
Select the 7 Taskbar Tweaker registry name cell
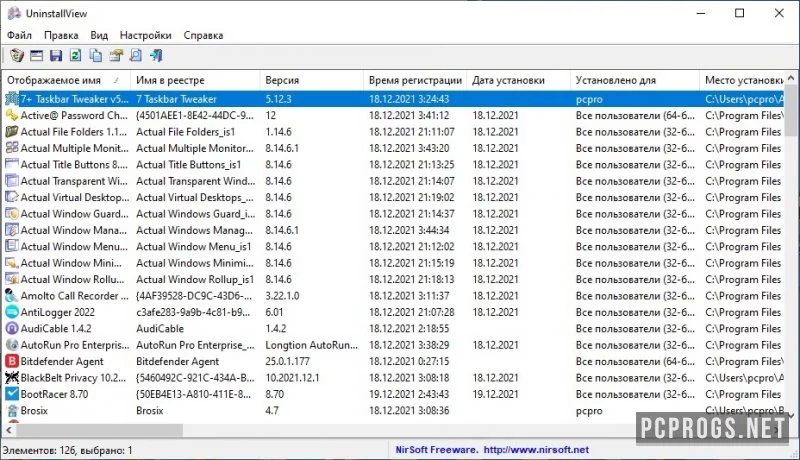point(177,99)
